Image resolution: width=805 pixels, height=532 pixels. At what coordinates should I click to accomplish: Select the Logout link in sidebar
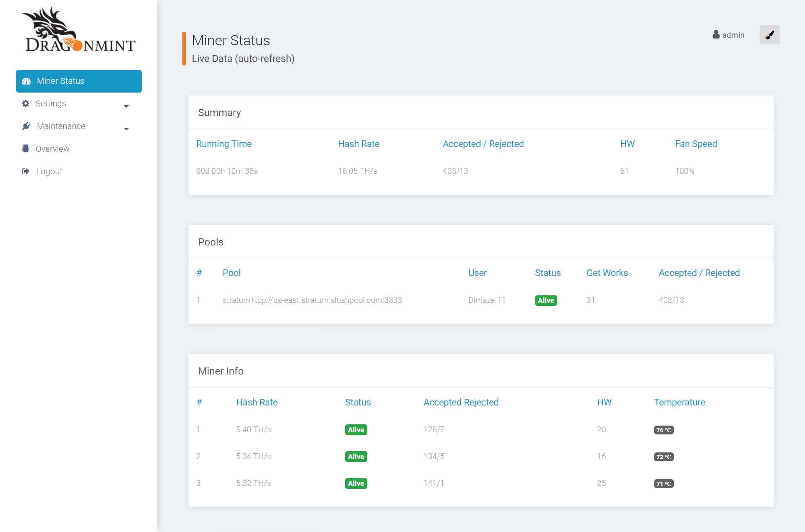point(49,171)
